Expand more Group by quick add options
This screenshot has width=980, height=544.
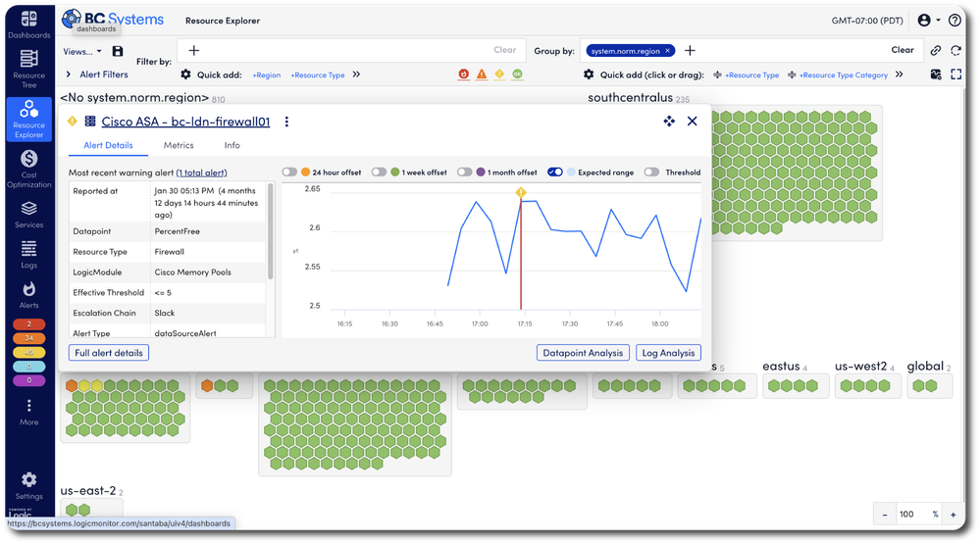pos(899,74)
